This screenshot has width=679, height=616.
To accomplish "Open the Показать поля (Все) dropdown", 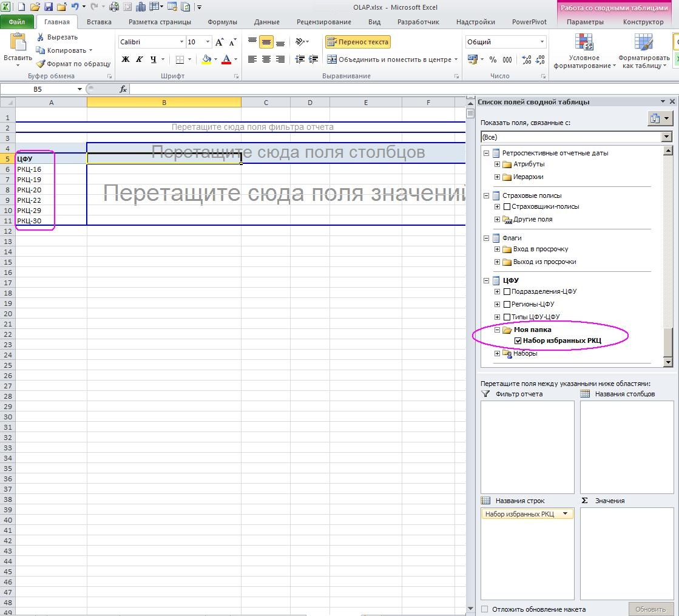I will 666,137.
